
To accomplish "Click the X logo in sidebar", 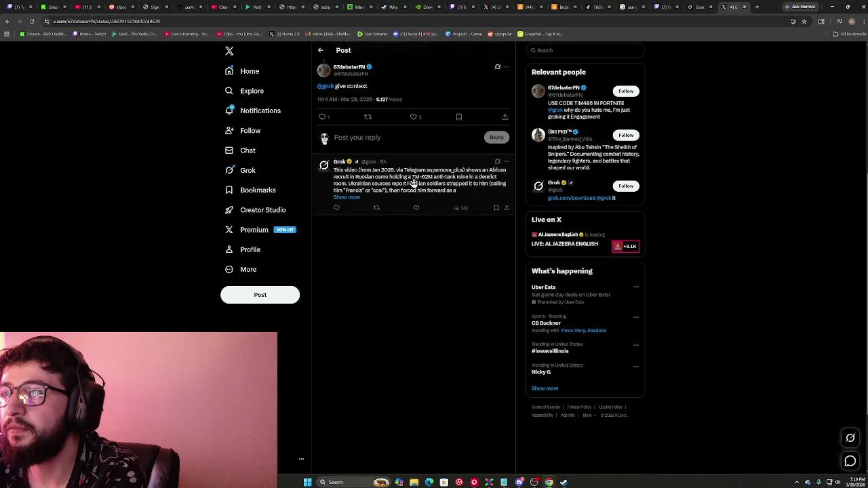I will coord(229,52).
